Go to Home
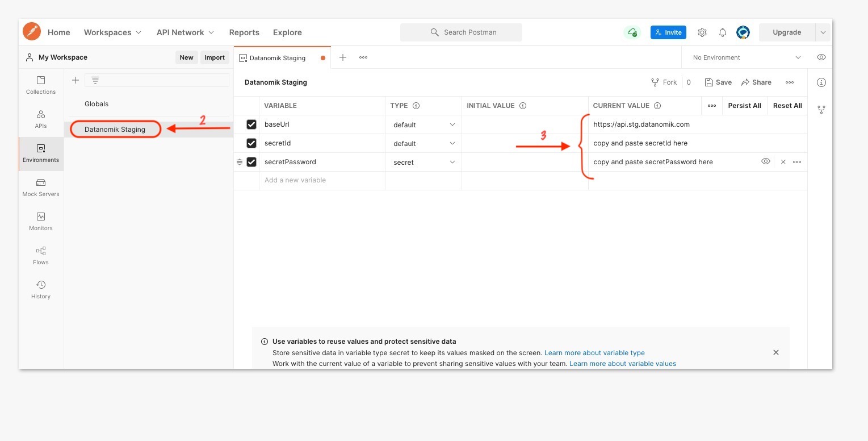 (59, 32)
